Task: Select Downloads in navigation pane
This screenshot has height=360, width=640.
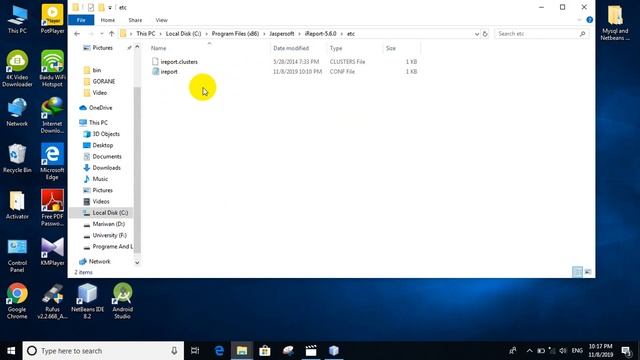Action: click(106, 168)
